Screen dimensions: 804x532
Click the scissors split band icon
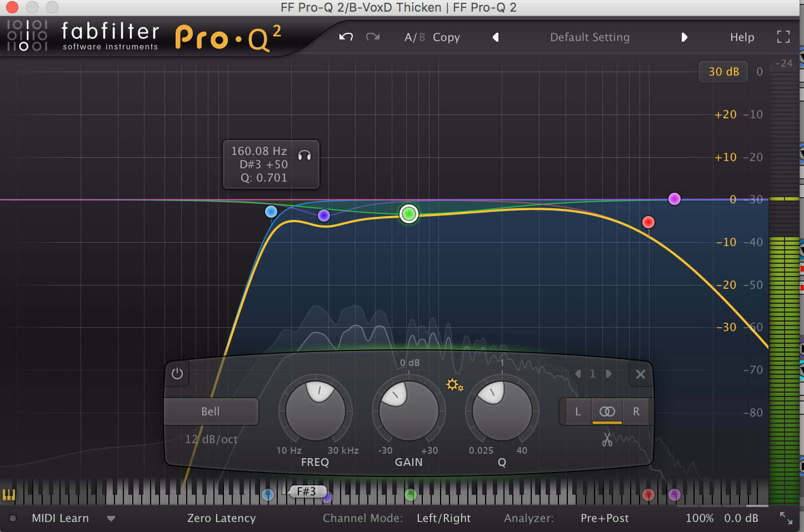tap(607, 440)
